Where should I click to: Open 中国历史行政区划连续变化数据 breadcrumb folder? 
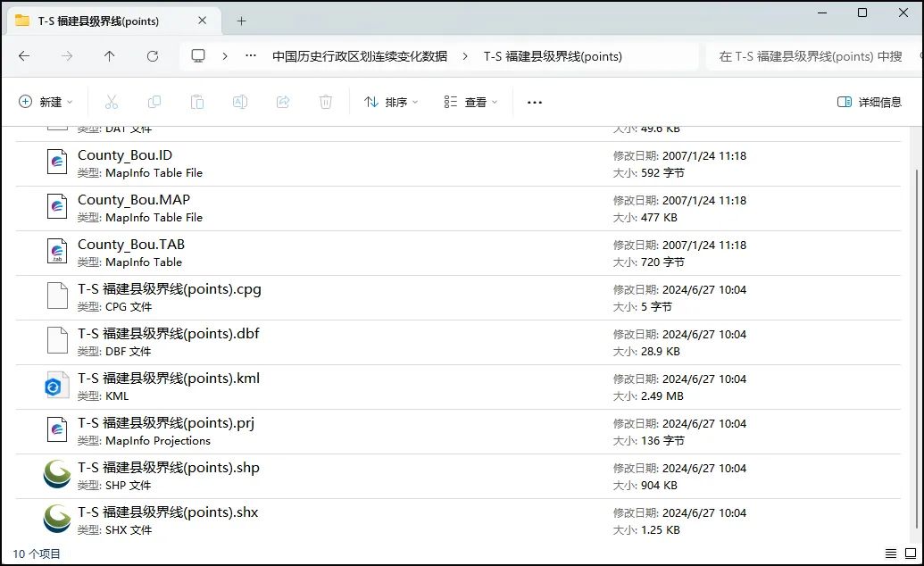(x=360, y=56)
